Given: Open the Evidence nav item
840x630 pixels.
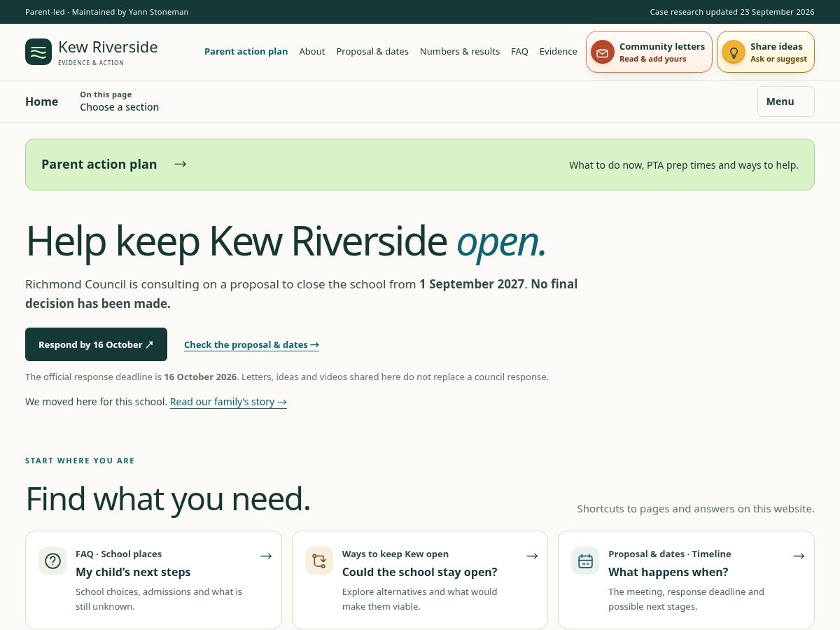Looking at the screenshot, I should [x=559, y=52].
